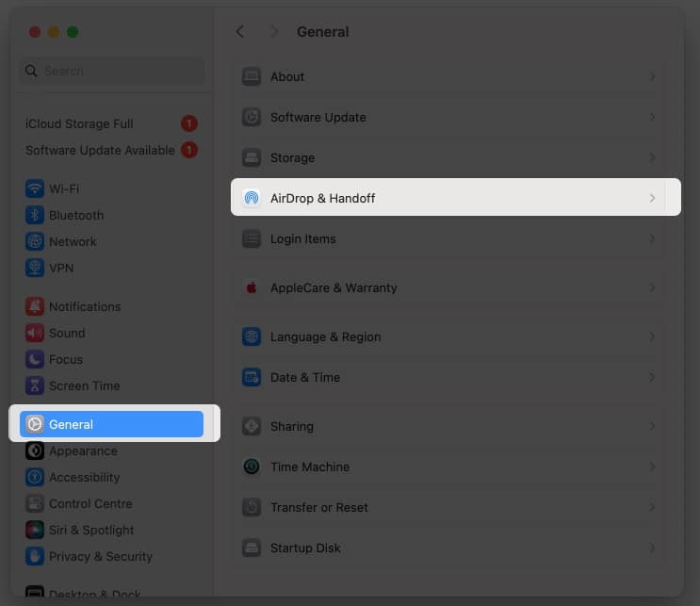Select the Siri & Spotlight icon
Screen dimensions: 700x606
click(34, 530)
